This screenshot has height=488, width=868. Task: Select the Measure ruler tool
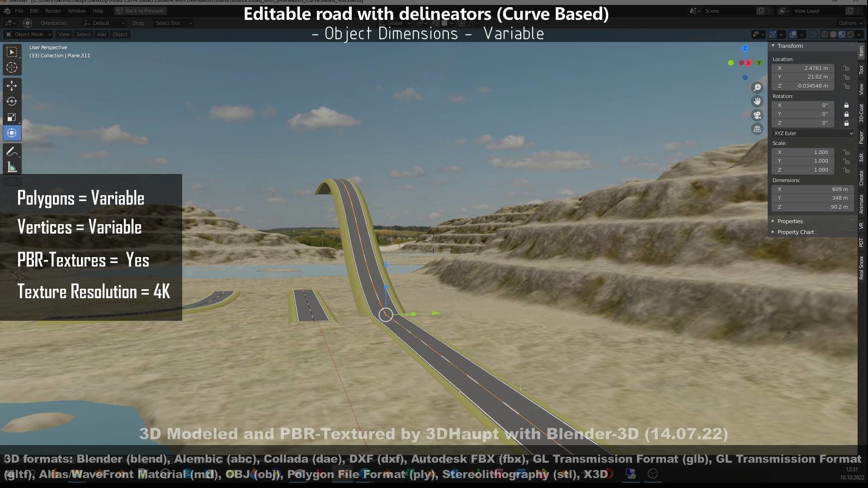pyautogui.click(x=12, y=167)
